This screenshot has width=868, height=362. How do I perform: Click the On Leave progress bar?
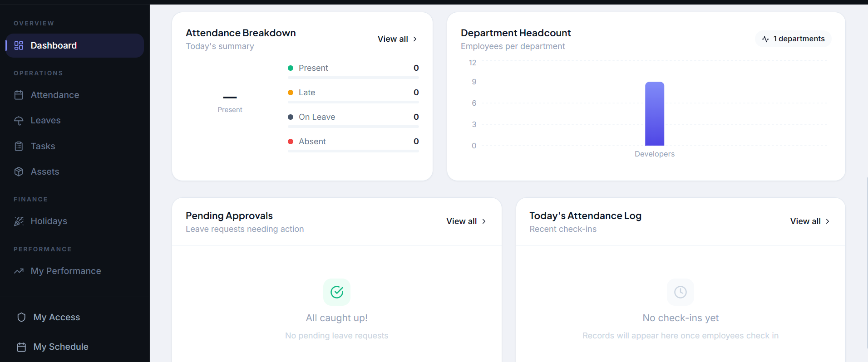[x=353, y=127]
